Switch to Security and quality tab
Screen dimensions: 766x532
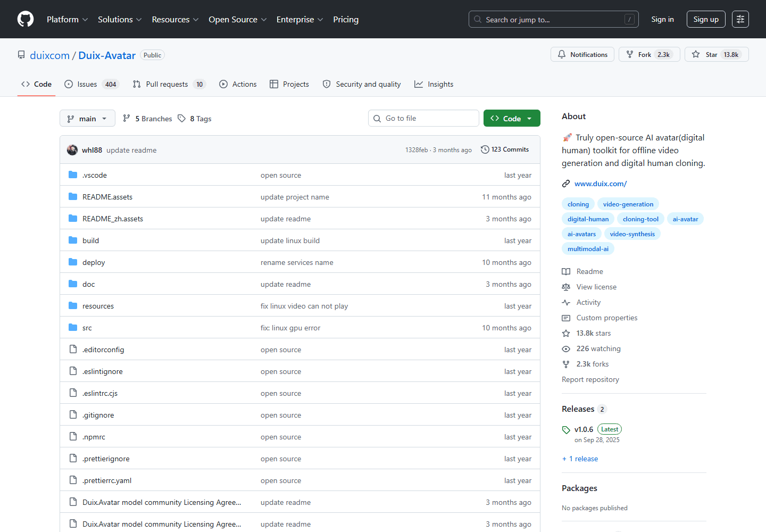tap(362, 84)
